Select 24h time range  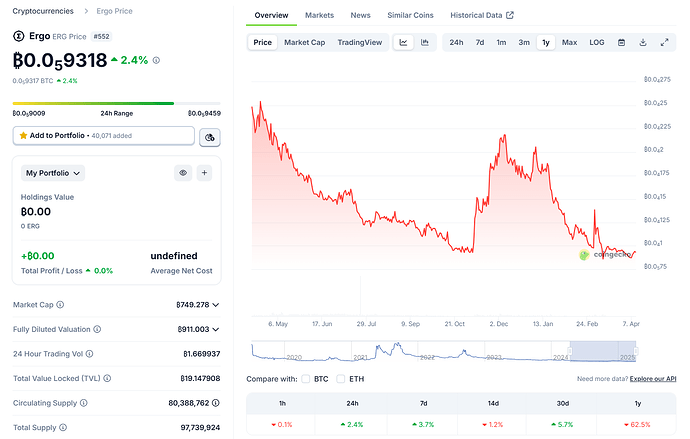coord(456,42)
